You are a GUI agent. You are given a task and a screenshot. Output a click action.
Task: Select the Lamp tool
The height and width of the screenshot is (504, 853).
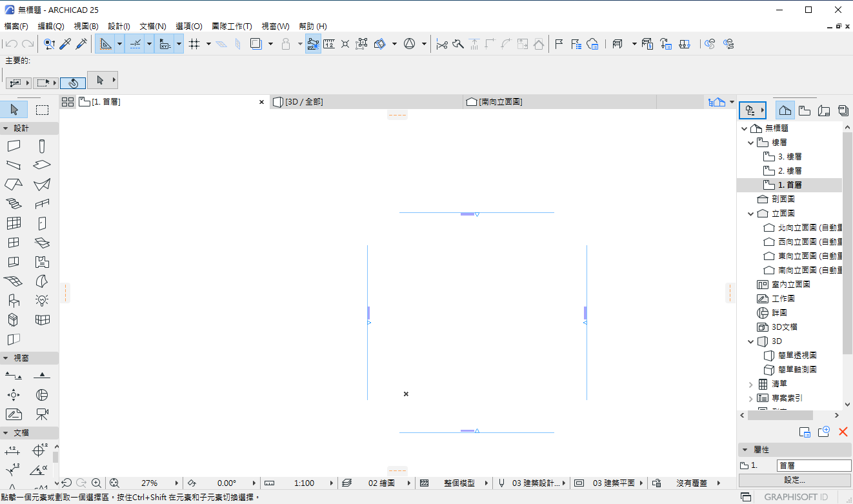[42, 300]
